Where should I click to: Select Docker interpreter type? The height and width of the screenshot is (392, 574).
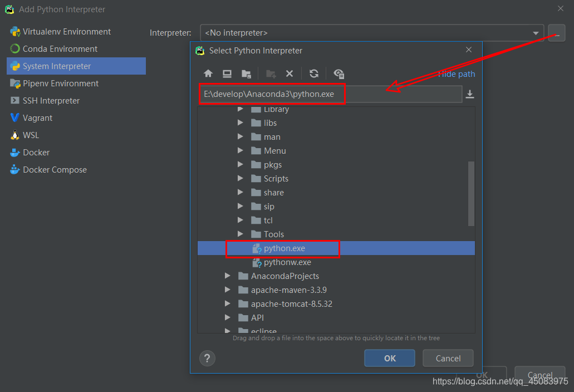pos(76,152)
